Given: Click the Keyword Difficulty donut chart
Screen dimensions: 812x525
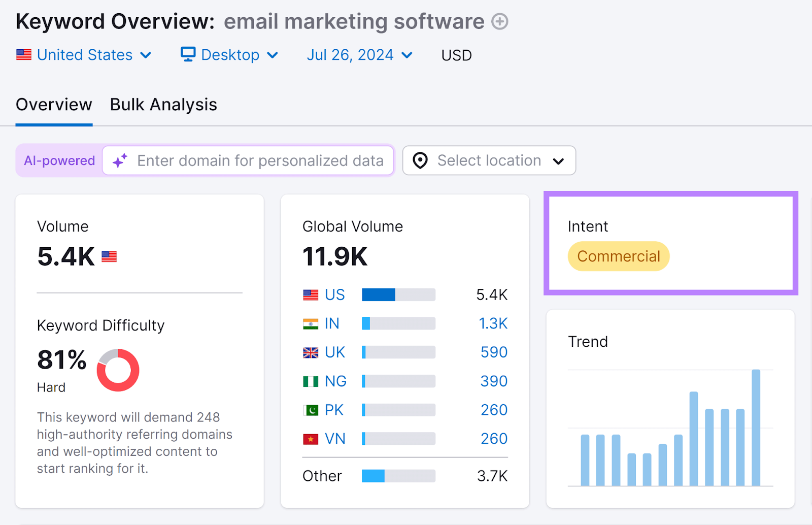Looking at the screenshot, I should point(118,370).
